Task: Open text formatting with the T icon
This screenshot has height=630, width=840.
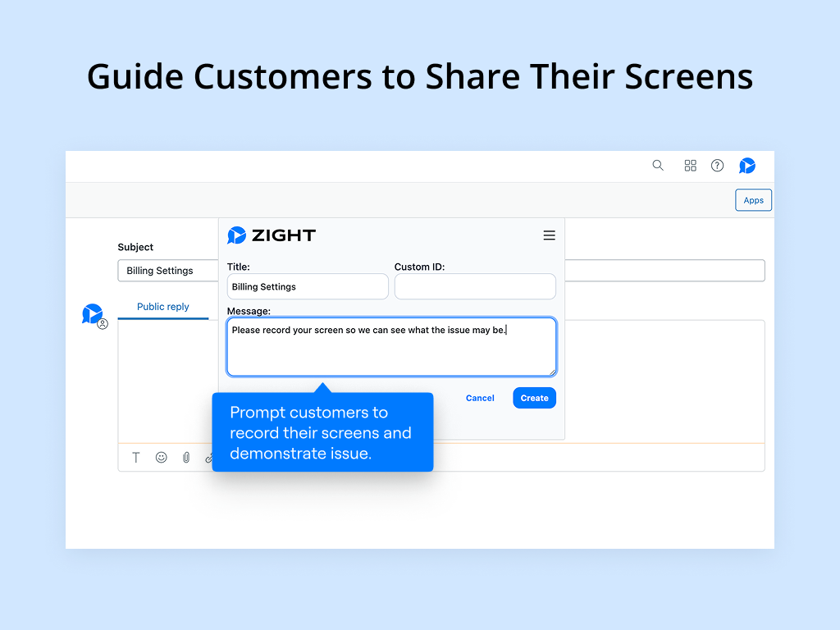Action: [136, 457]
